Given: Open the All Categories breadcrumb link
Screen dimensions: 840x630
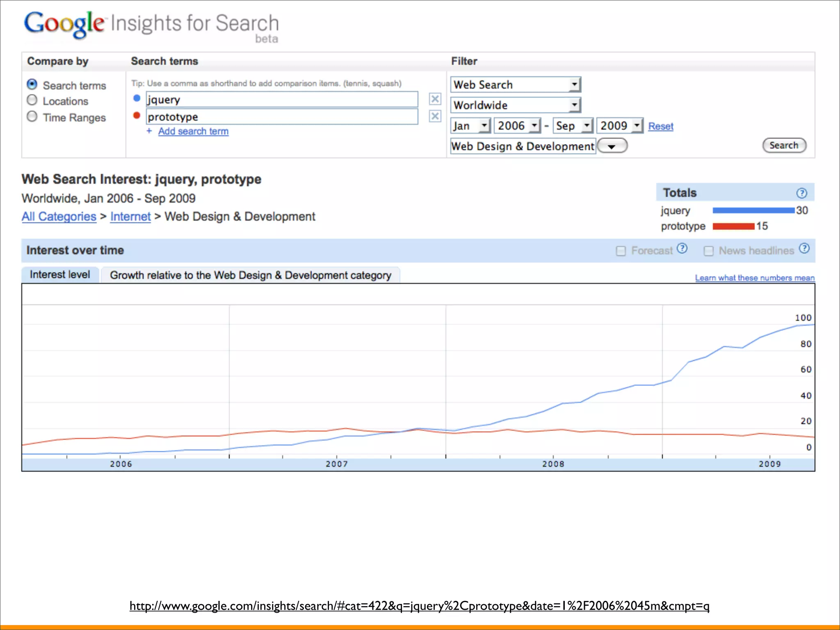Looking at the screenshot, I should point(59,216).
